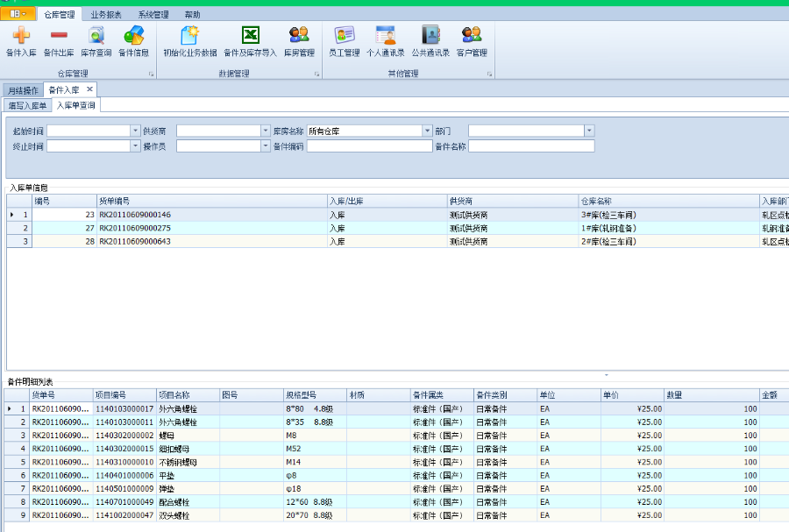Switch to the 填写入库单 tab
This screenshot has height=532, width=789.
pyautogui.click(x=31, y=104)
